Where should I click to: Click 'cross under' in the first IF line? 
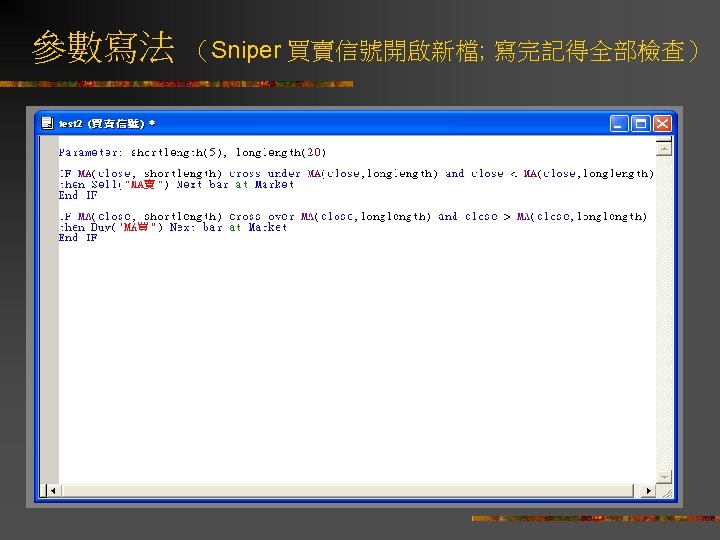(264, 174)
